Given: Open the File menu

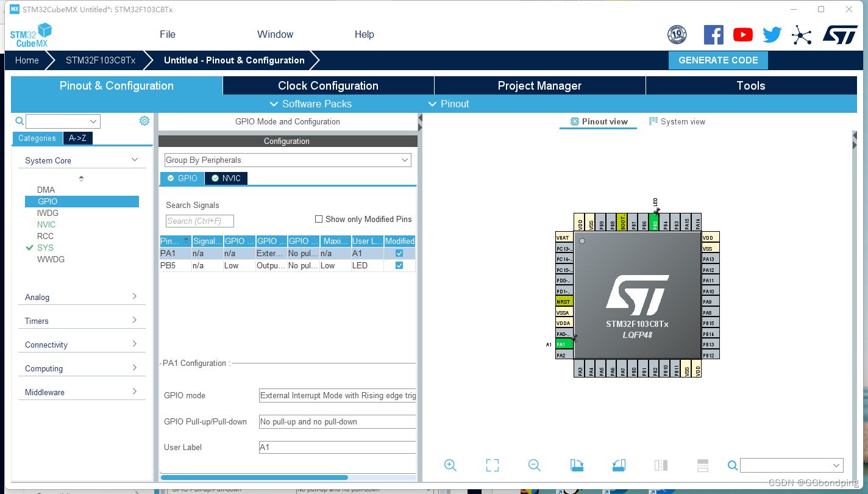Looking at the screenshot, I should point(168,34).
